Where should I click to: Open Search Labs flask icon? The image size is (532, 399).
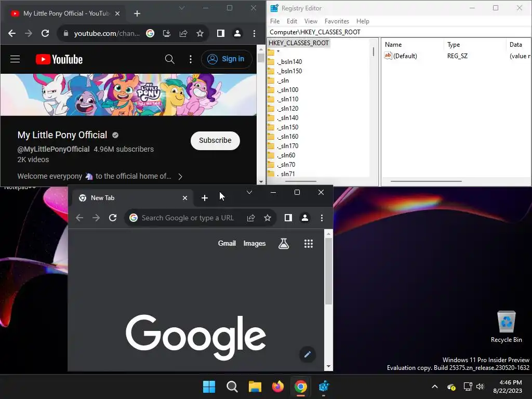284,244
